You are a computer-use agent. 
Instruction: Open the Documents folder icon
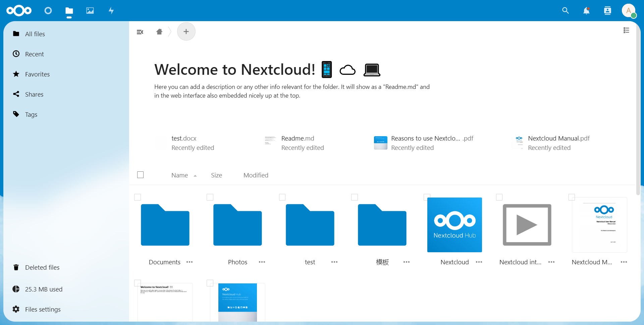[165, 225]
